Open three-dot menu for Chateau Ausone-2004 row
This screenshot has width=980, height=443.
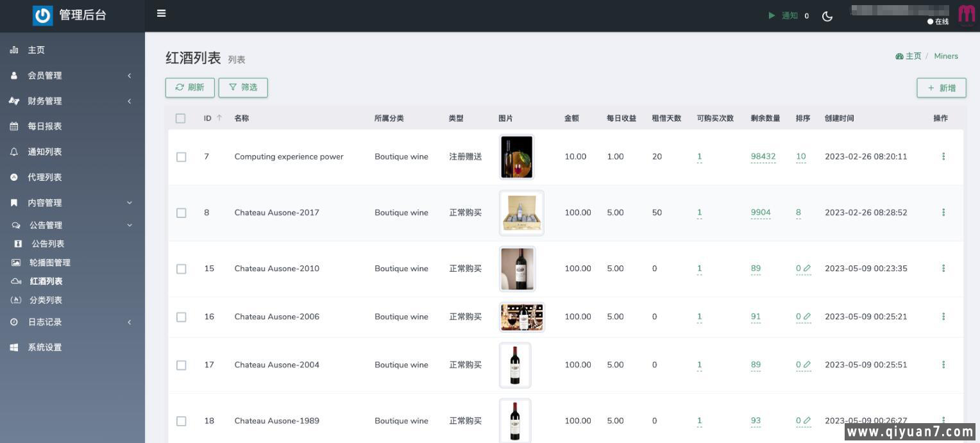coord(943,365)
